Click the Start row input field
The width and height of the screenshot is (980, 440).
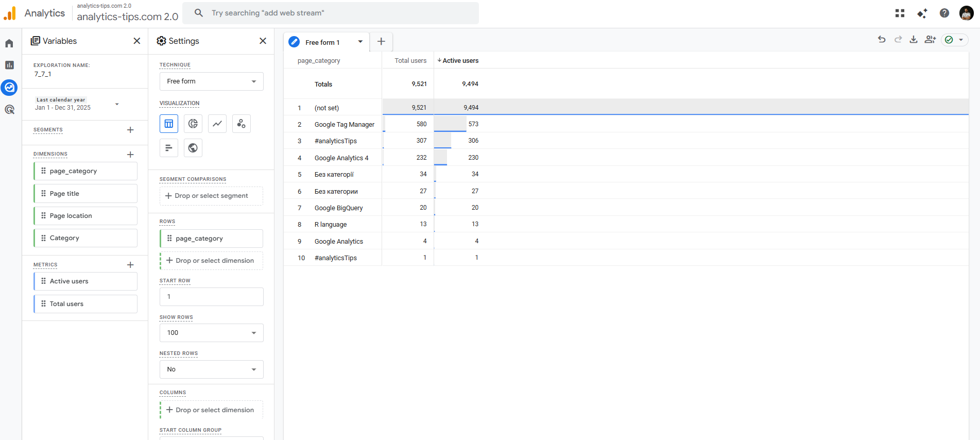click(x=212, y=297)
